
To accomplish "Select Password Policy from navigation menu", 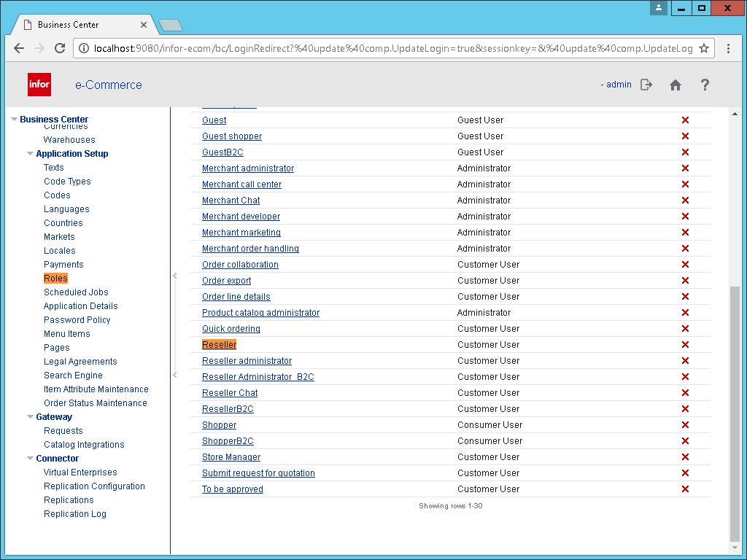I will 77,320.
